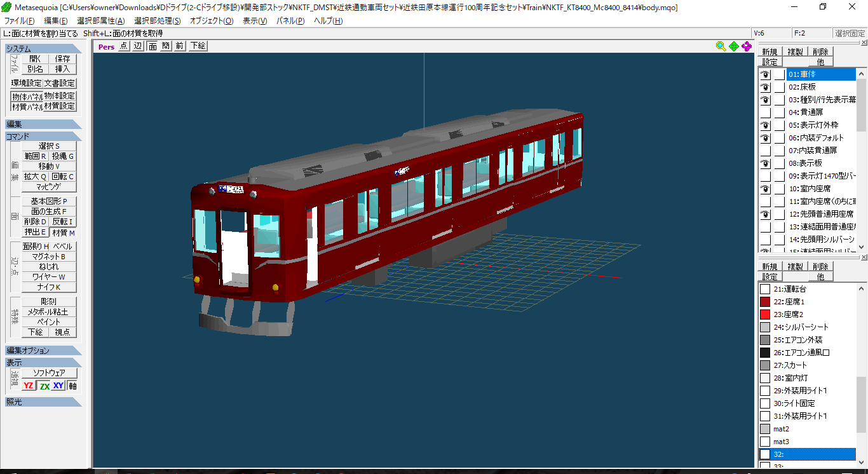
Task: Open the ファイル(F) menu
Action: pos(20,21)
